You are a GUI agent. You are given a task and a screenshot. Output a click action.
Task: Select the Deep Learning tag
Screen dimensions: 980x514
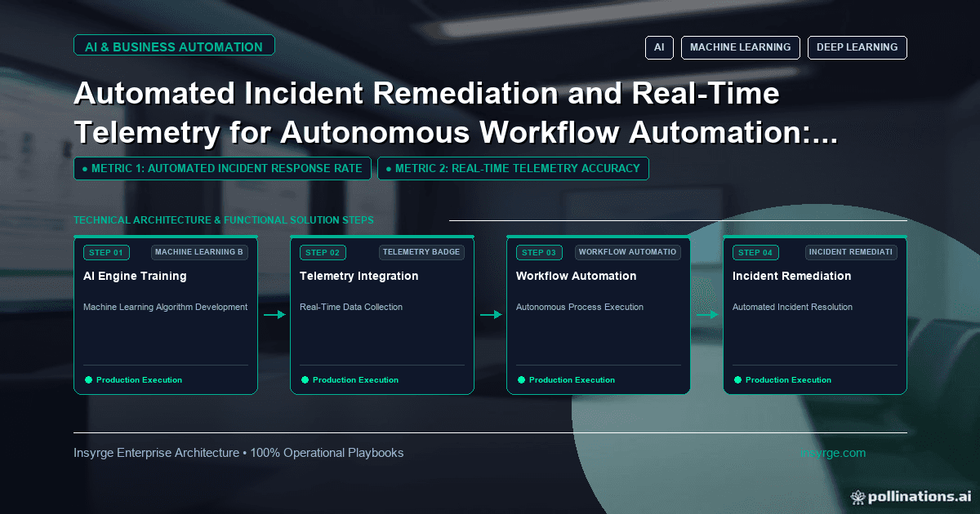pos(857,47)
